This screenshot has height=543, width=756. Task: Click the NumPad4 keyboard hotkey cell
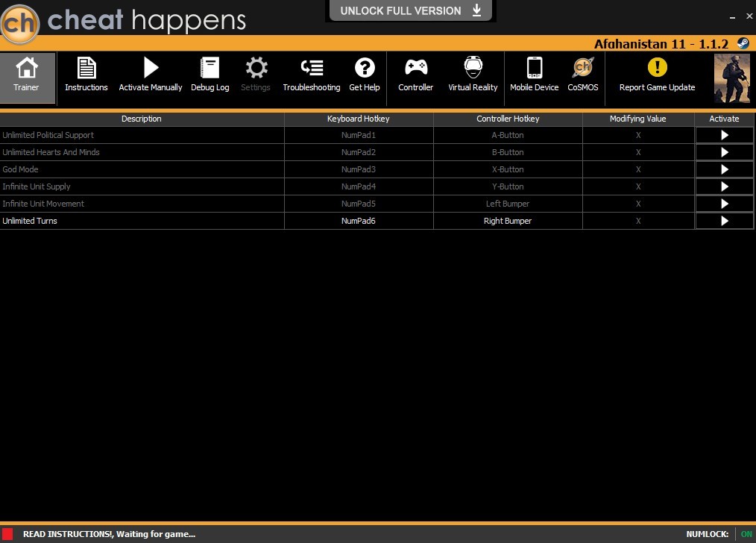tap(359, 186)
